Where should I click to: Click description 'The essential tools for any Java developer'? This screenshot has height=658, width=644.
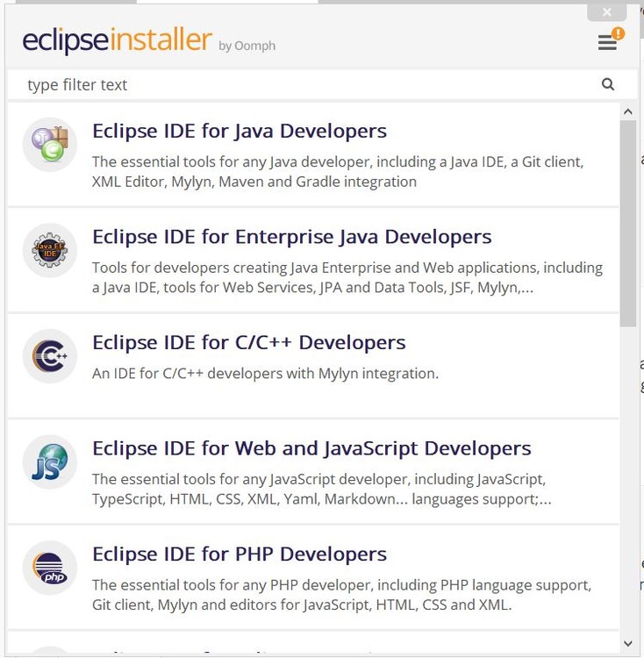pos(338,172)
